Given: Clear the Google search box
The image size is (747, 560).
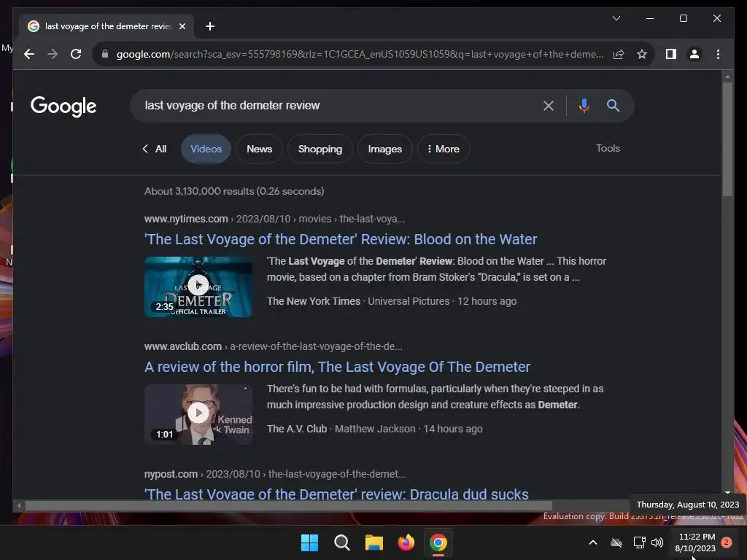Looking at the screenshot, I should tap(549, 106).
